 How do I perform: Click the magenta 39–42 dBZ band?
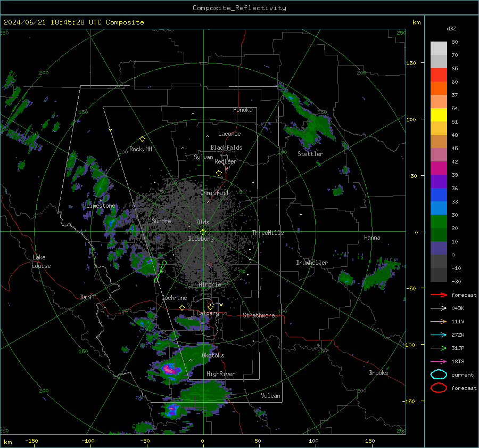(439, 168)
